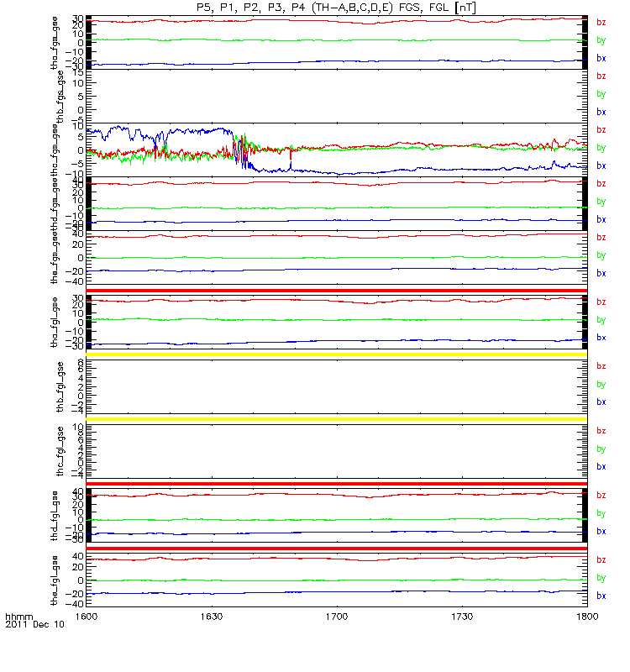
Task: Click the bx legend of thb_fgs_gse panel
Action: (601, 112)
